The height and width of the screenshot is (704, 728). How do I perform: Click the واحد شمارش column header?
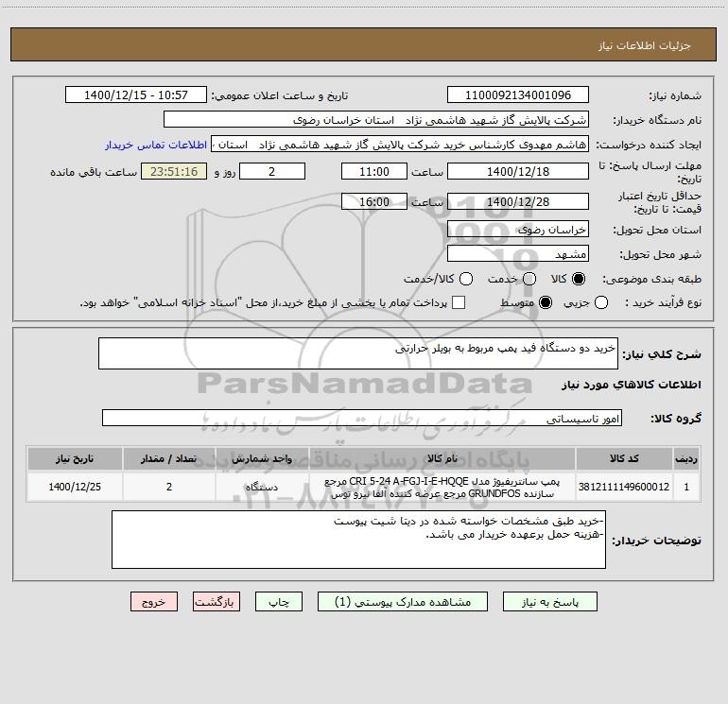coord(262,458)
